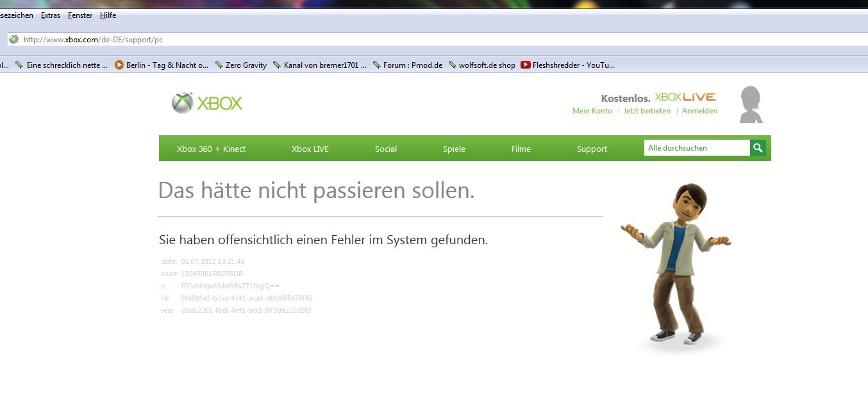Viewport: 868px width, 396px height.
Task: Click the req value starting 'd3dc2201'
Action: tap(246, 310)
